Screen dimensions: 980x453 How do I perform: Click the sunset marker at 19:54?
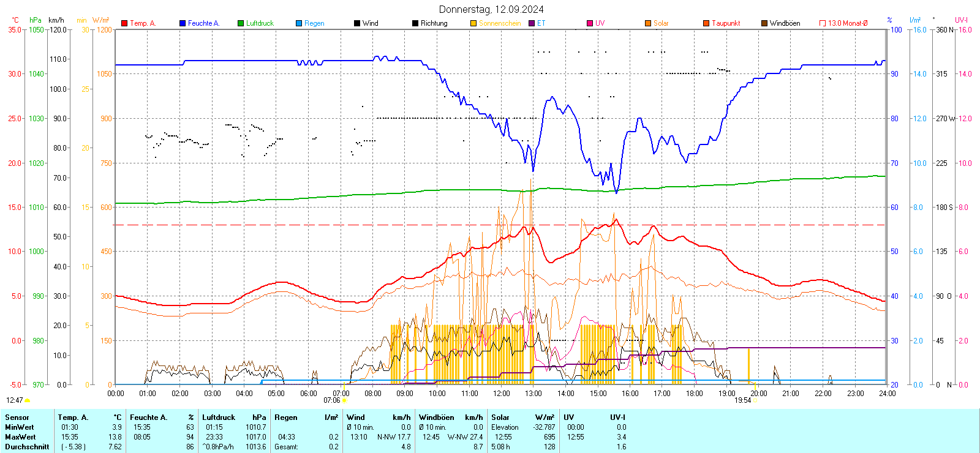pos(755,400)
